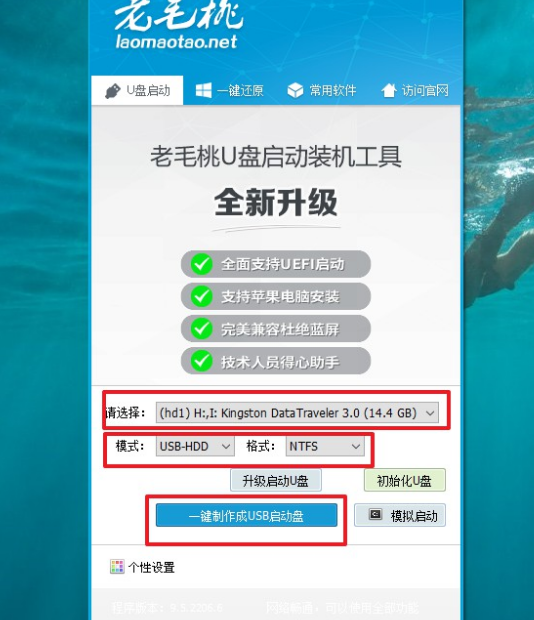
Task: Expand the Kingston DataTraveler device dropdown
Action: (x=297, y=413)
